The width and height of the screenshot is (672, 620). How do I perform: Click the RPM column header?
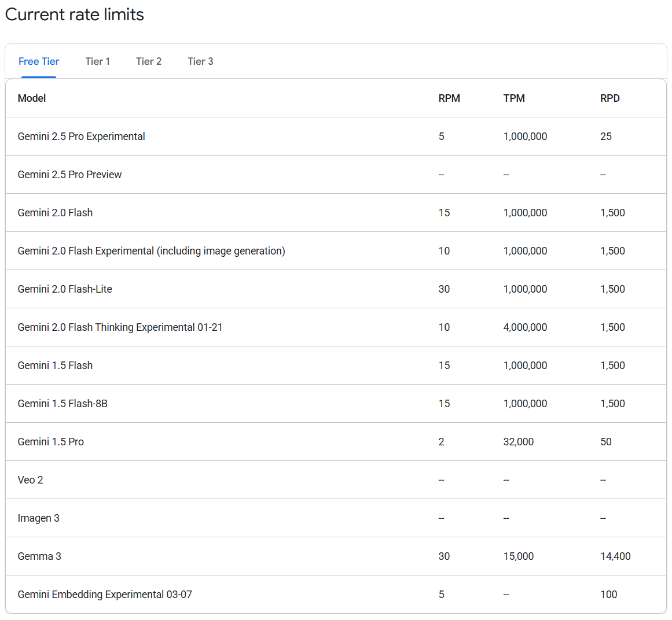[x=449, y=98]
